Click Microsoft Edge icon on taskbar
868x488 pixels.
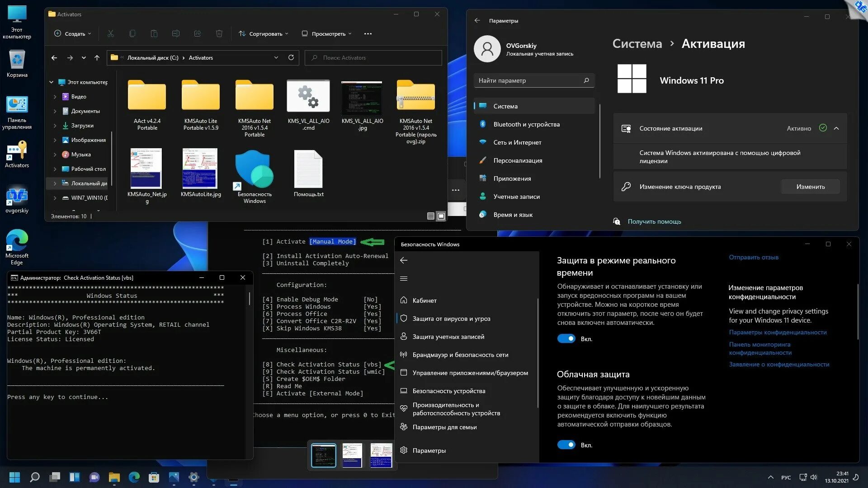click(x=134, y=477)
